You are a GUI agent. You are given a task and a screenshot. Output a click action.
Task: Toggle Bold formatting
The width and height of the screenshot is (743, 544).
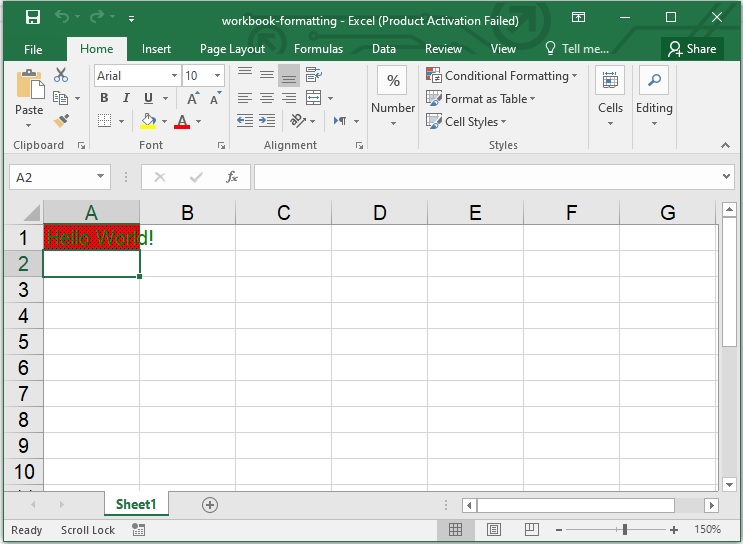(104, 98)
